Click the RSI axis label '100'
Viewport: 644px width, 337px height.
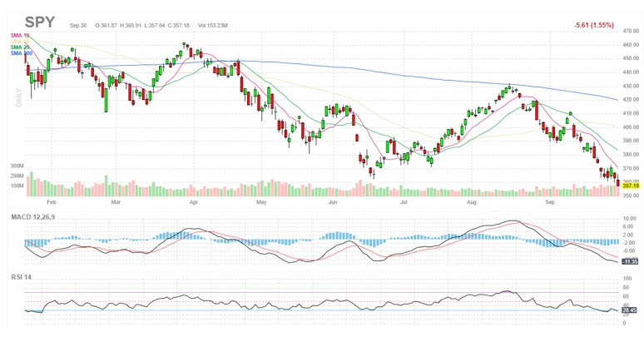(627, 279)
